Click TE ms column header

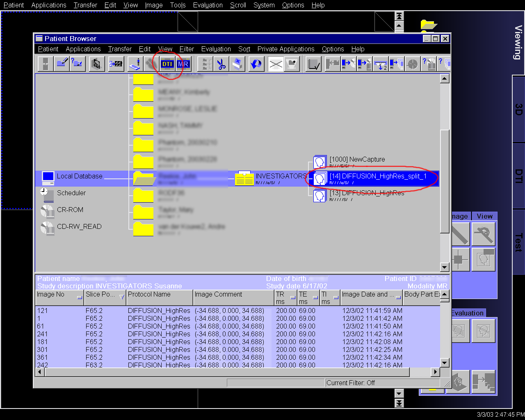[x=308, y=297]
